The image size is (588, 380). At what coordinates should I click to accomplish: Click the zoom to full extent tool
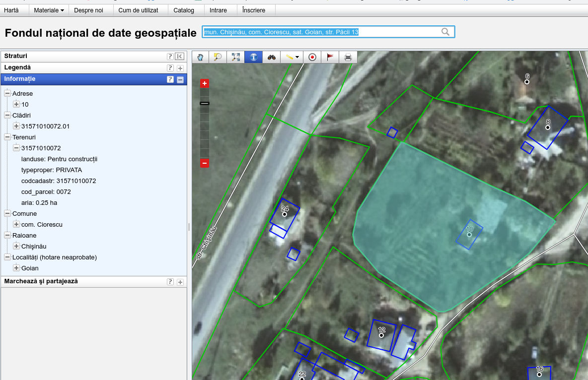tap(235, 57)
